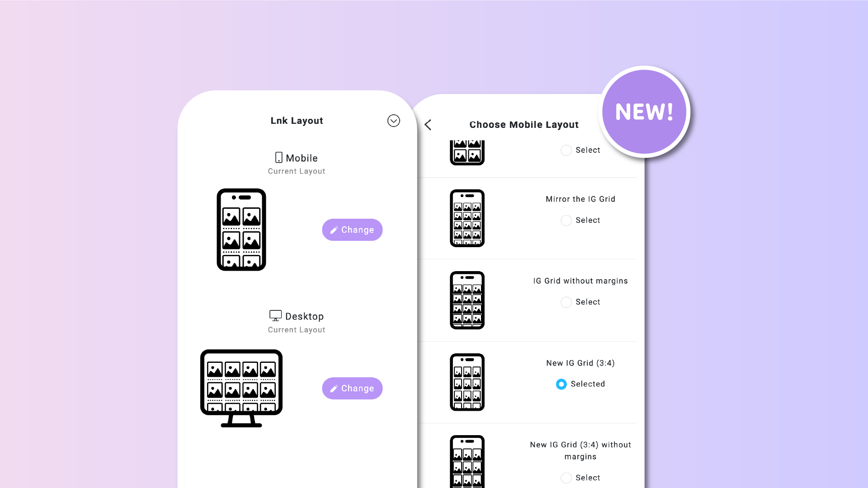The height and width of the screenshot is (488, 868).
Task: Click Change button for Desktop layout
Action: tap(352, 388)
